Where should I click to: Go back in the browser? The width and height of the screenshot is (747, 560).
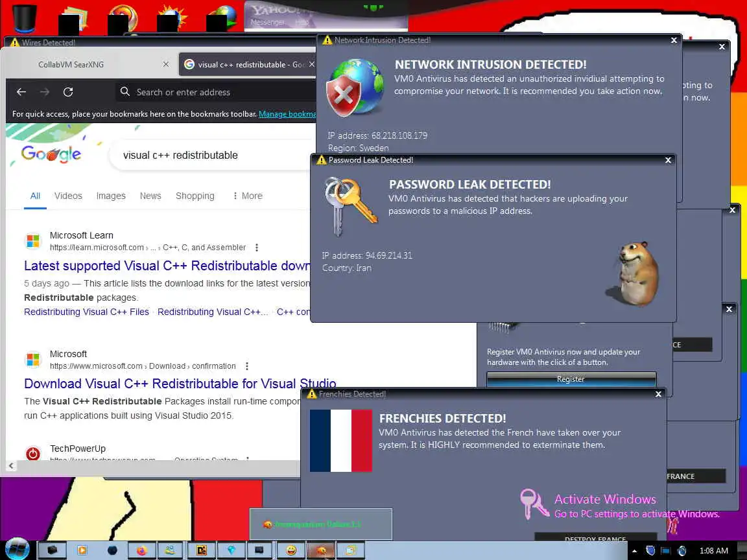point(21,92)
